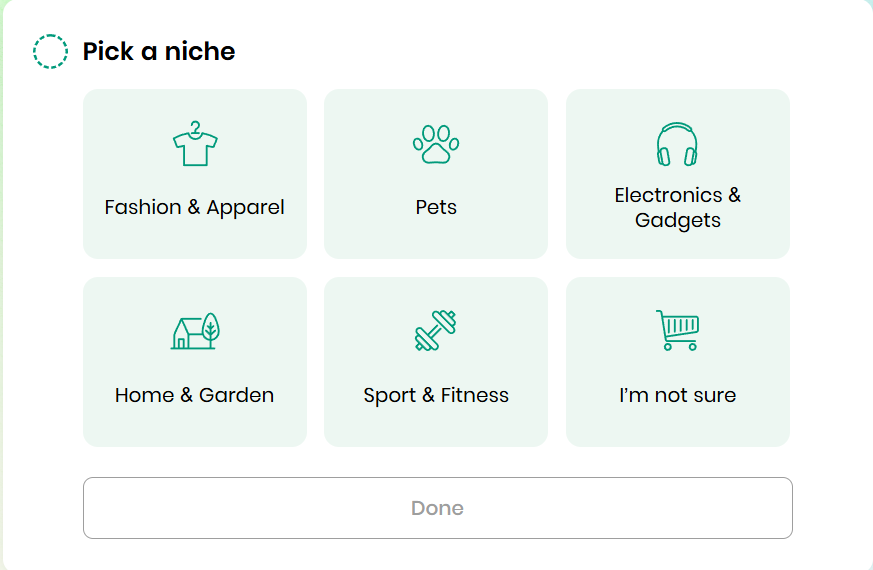This screenshot has height=570, width=873.
Task: Click the "Sport & Fitness" label text
Action: (x=436, y=395)
